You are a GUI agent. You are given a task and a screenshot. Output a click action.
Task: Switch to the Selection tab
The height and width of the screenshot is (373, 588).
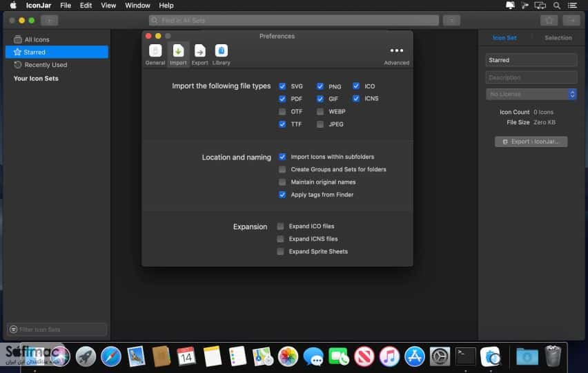(558, 38)
